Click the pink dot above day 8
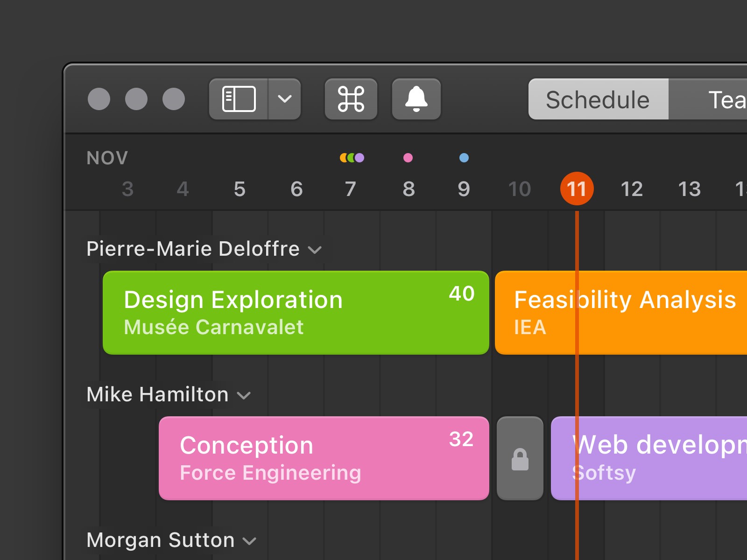The height and width of the screenshot is (560, 747). (408, 158)
